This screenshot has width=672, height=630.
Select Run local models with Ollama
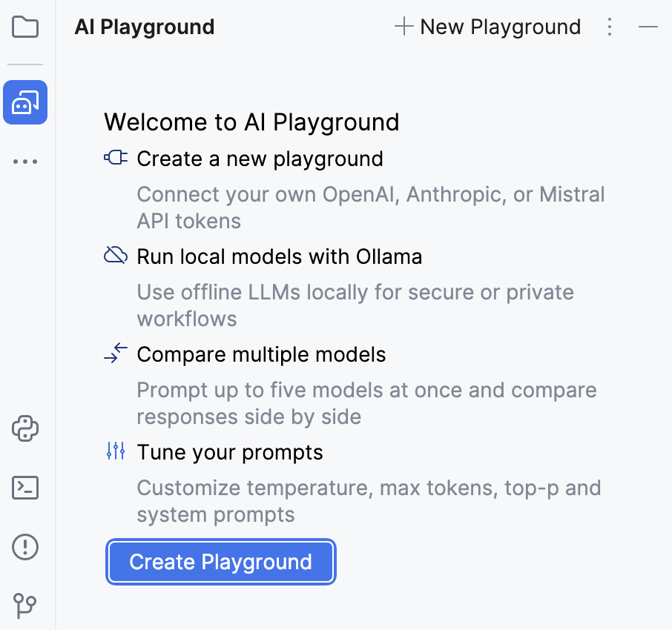pyautogui.click(x=280, y=256)
